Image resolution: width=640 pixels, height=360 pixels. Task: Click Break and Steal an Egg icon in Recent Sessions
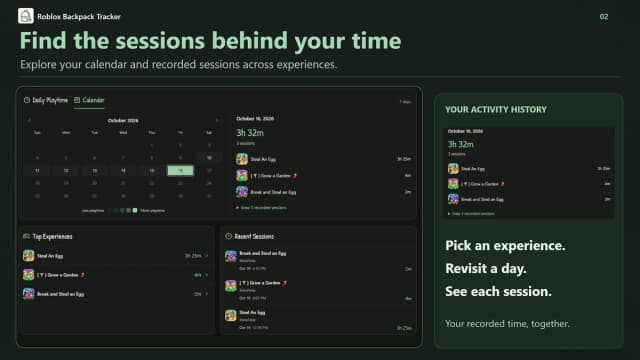click(231, 256)
